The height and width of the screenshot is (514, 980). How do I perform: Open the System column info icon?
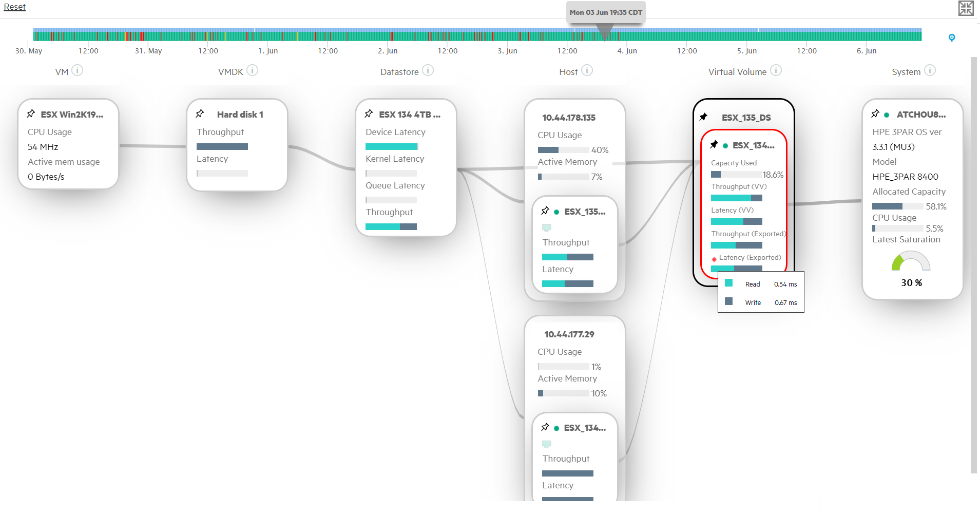(x=930, y=70)
